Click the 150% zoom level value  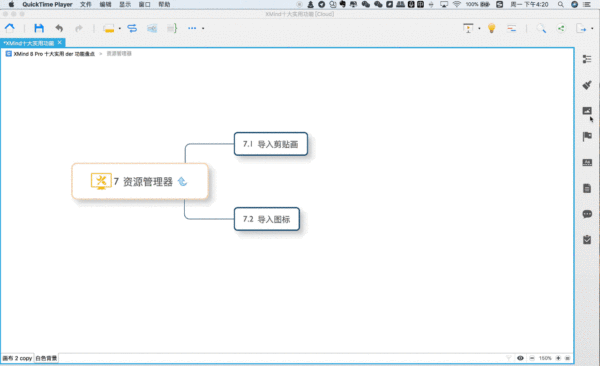[x=545, y=358]
